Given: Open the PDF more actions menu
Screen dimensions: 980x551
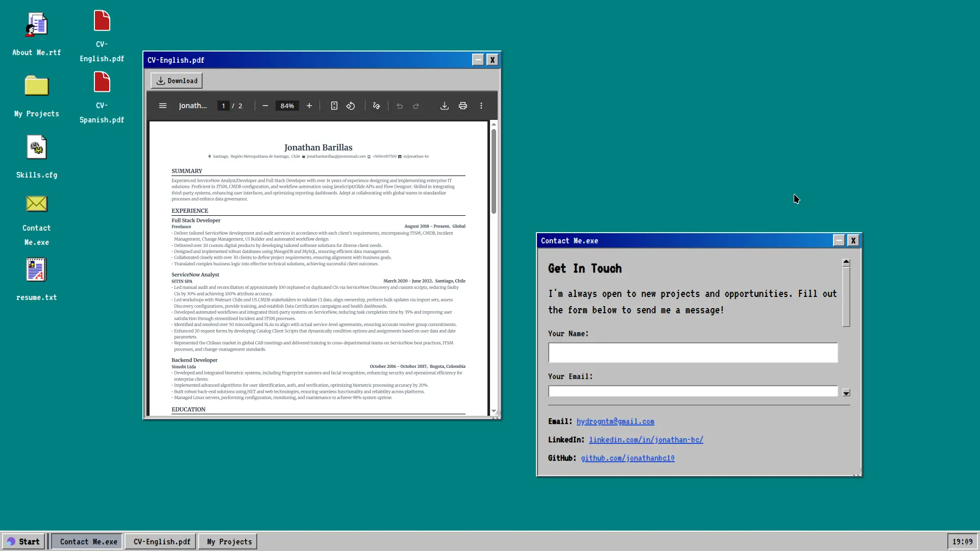Looking at the screenshot, I should click(x=481, y=106).
